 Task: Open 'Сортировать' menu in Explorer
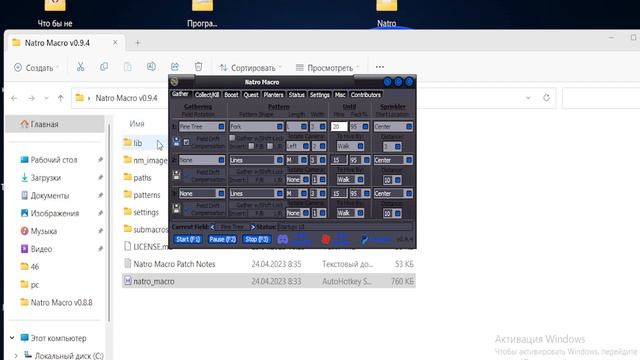coord(250,68)
